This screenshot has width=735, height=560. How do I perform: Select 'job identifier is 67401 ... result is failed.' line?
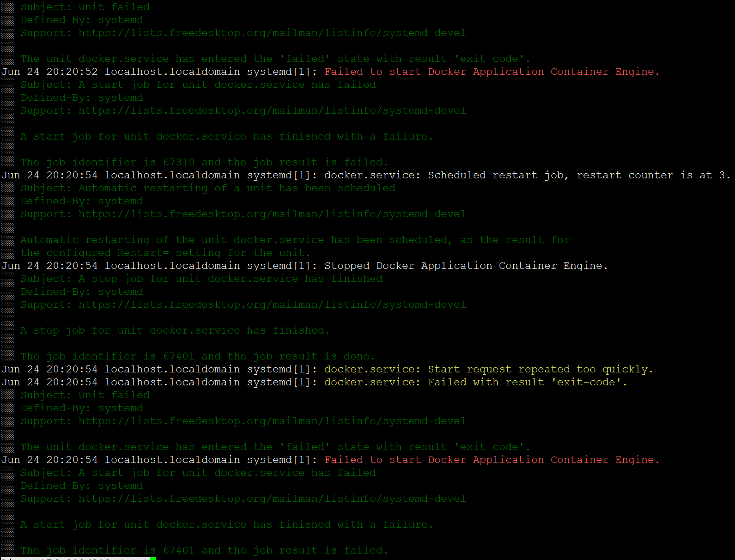pos(204,550)
